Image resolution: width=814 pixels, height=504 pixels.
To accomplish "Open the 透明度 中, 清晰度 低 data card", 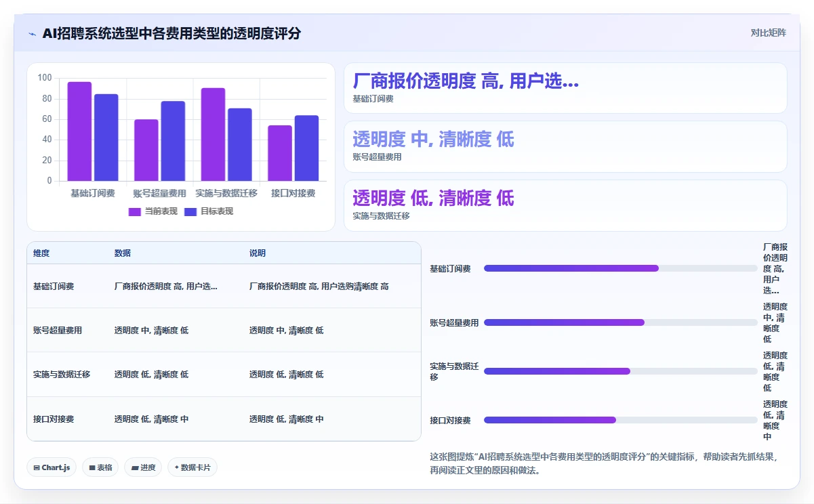I will tap(565, 147).
